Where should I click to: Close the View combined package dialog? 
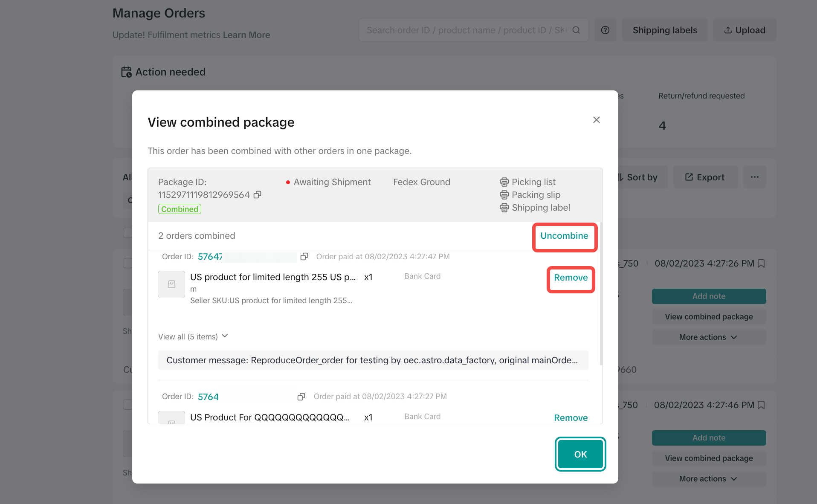click(x=596, y=120)
